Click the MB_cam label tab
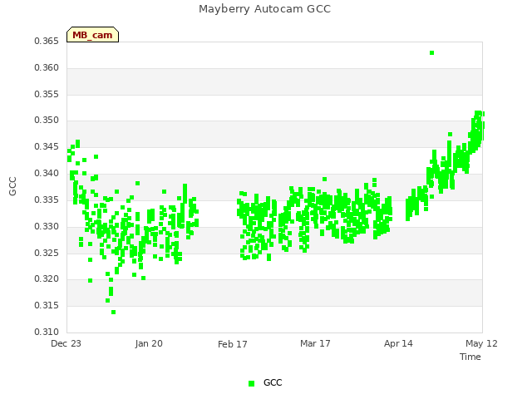Image resolution: width=532 pixels, height=399 pixels. (92, 35)
